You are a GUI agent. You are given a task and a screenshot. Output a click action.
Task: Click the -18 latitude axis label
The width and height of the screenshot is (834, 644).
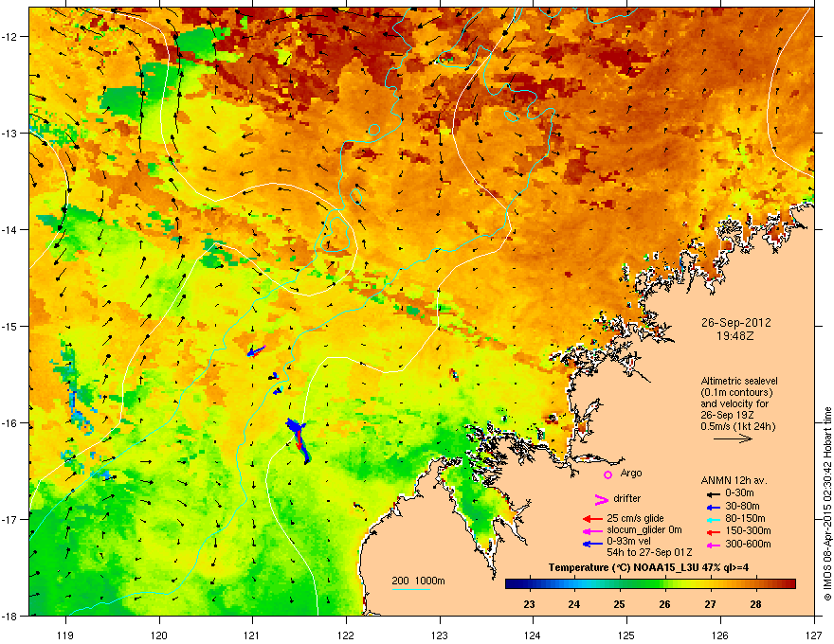coord(9,616)
